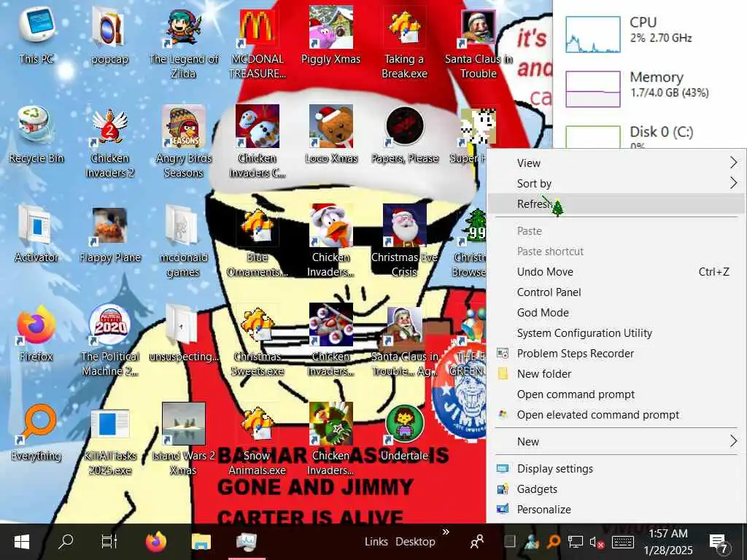Viewport: 747px width, 560px height.
Task: Open the This PC desktop icon
Action: tap(36, 36)
